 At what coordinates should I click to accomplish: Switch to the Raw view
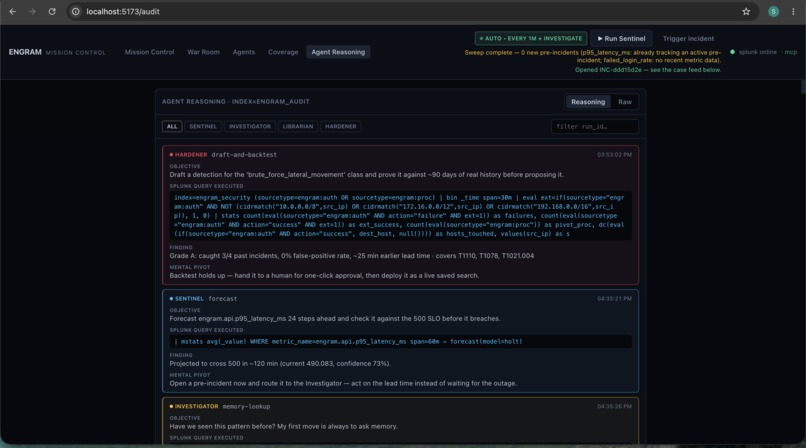pos(625,102)
